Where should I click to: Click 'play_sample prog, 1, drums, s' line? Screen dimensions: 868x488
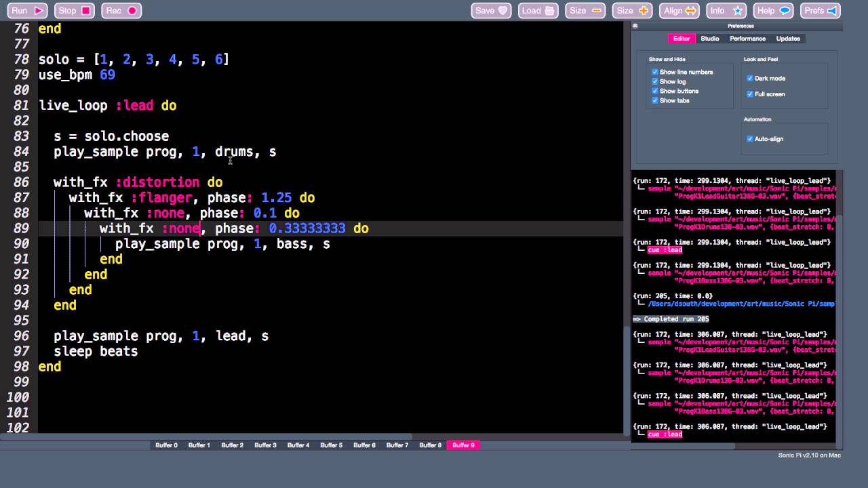pos(165,152)
